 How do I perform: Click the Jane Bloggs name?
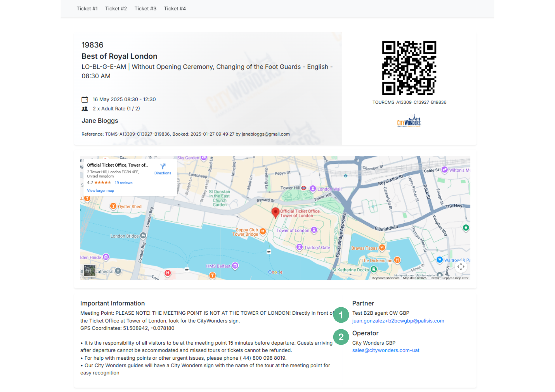pos(100,121)
